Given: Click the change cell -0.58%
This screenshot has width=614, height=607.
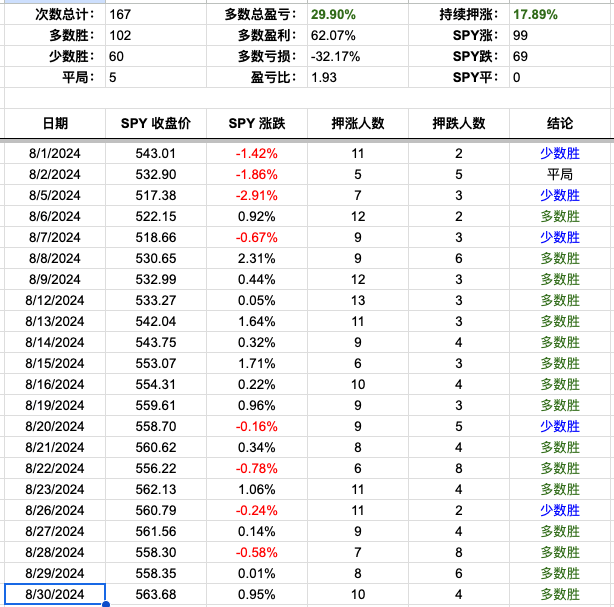Looking at the screenshot, I should pyautogui.click(x=257, y=552).
